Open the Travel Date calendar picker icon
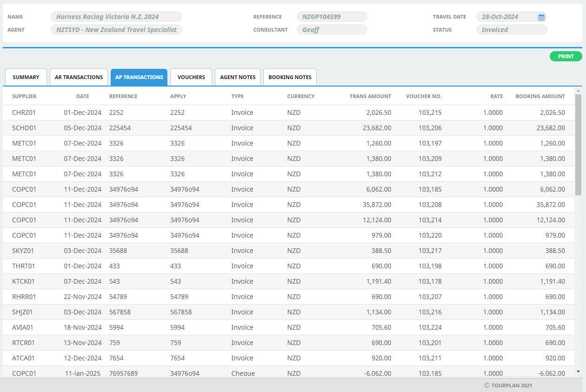The width and height of the screenshot is (586, 392). [541, 17]
